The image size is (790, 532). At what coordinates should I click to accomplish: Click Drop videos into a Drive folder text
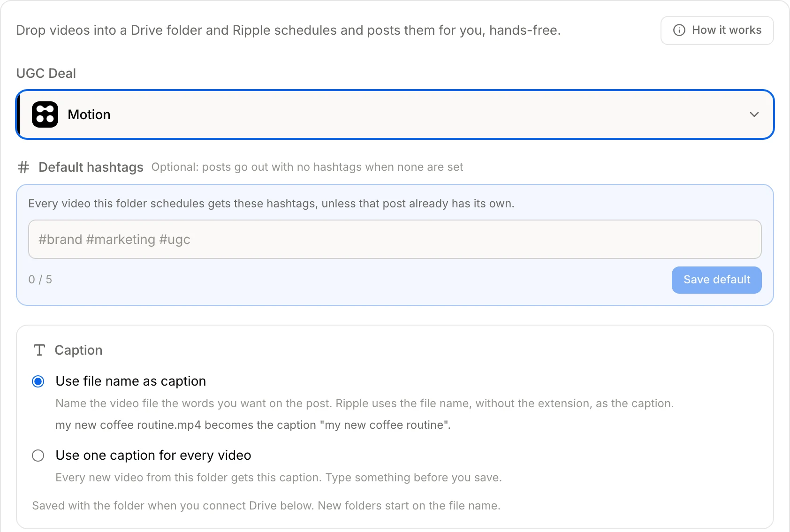tap(289, 30)
